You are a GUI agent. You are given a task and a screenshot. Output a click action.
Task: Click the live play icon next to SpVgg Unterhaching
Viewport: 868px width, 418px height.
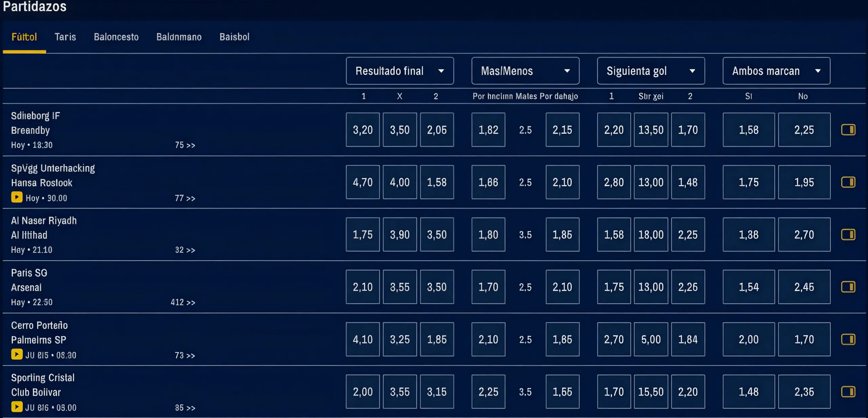click(16, 198)
